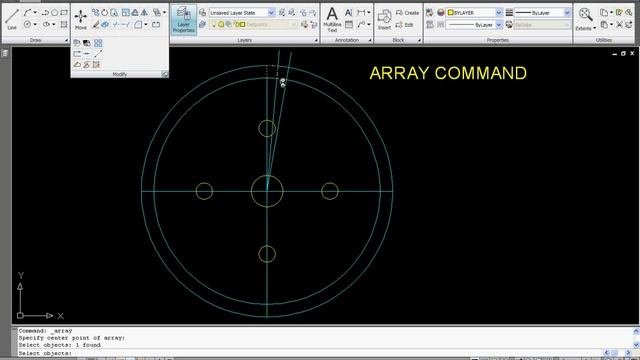Viewport: 640px width, 360px height.
Task: Select the Table tool in Annotation
Action: click(x=349, y=24)
